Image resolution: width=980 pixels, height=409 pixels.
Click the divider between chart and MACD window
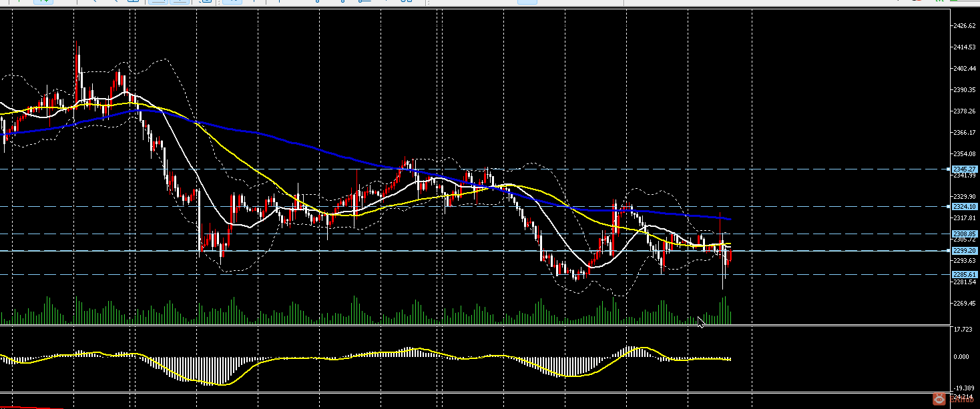pos(475,326)
